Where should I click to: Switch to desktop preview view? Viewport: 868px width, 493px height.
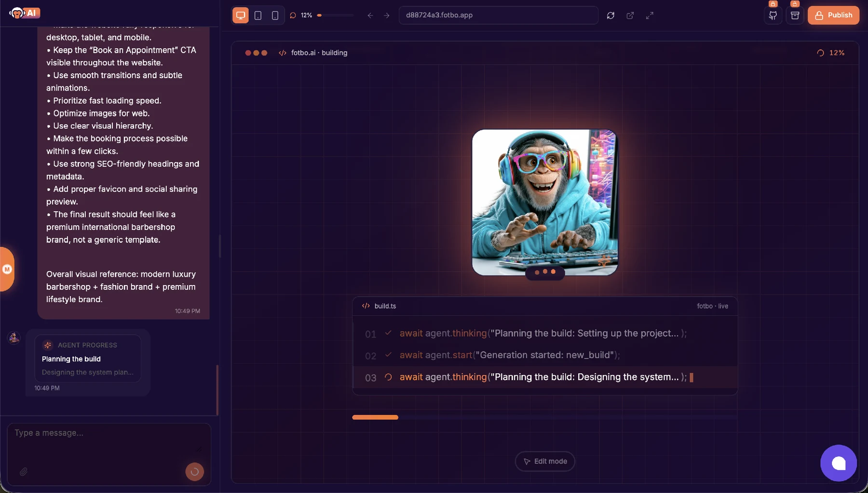coord(240,15)
